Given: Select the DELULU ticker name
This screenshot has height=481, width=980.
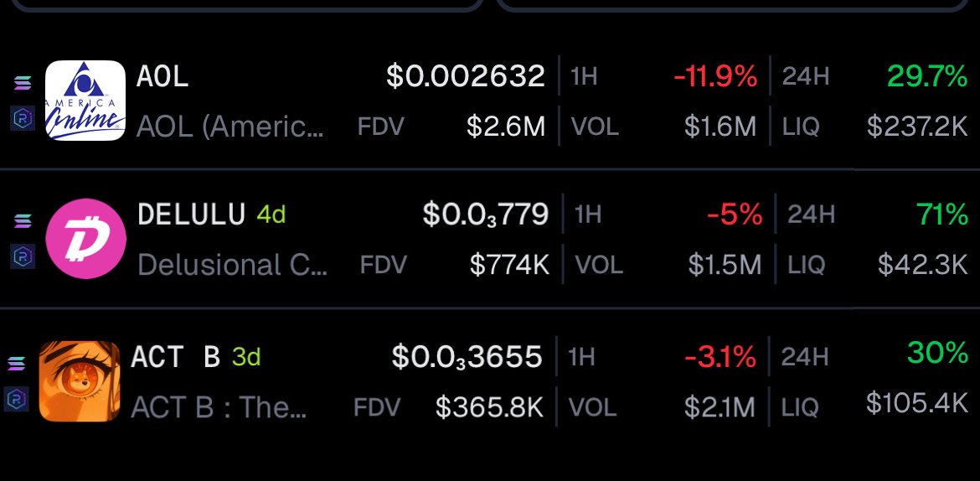Looking at the screenshot, I should [191, 215].
